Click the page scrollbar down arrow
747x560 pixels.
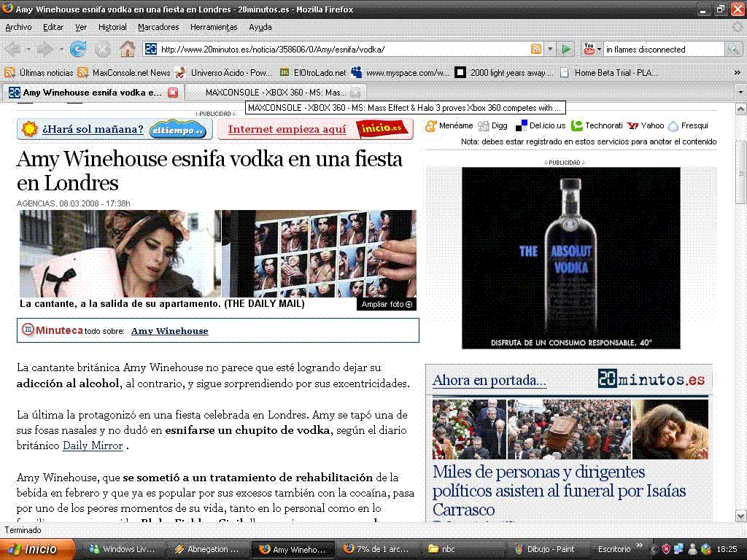click(740, 516)
